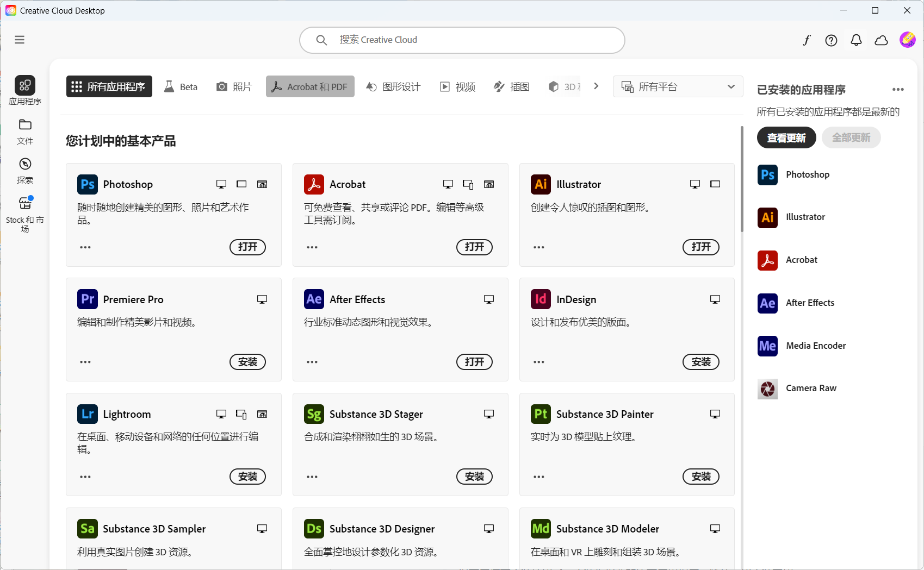Viewport: 924px width, 570px height.
Task: Click the Substance 3D Painter icon
Action: pos(541,414)
